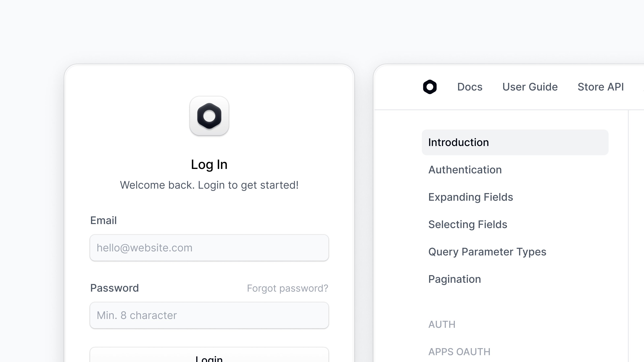Expand the APPS OAUTH sidebar section
Image resolution: width=644 pixels, height=362 pixels.
click(x=459, y=352)
